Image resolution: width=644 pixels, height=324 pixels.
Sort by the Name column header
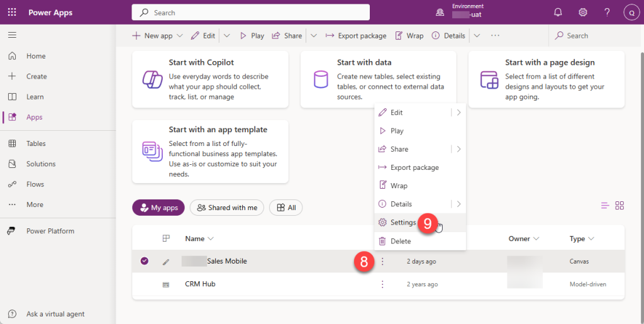199,238
